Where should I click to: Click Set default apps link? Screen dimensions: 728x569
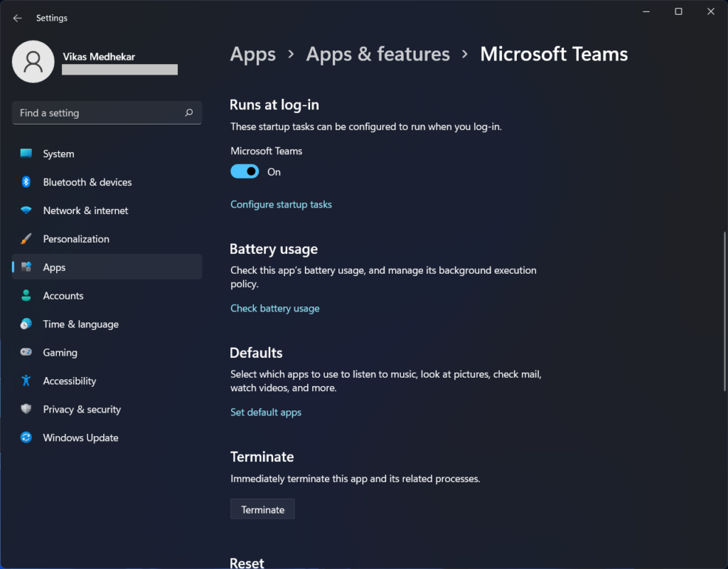pyautogui.click(x=266, y=413)
